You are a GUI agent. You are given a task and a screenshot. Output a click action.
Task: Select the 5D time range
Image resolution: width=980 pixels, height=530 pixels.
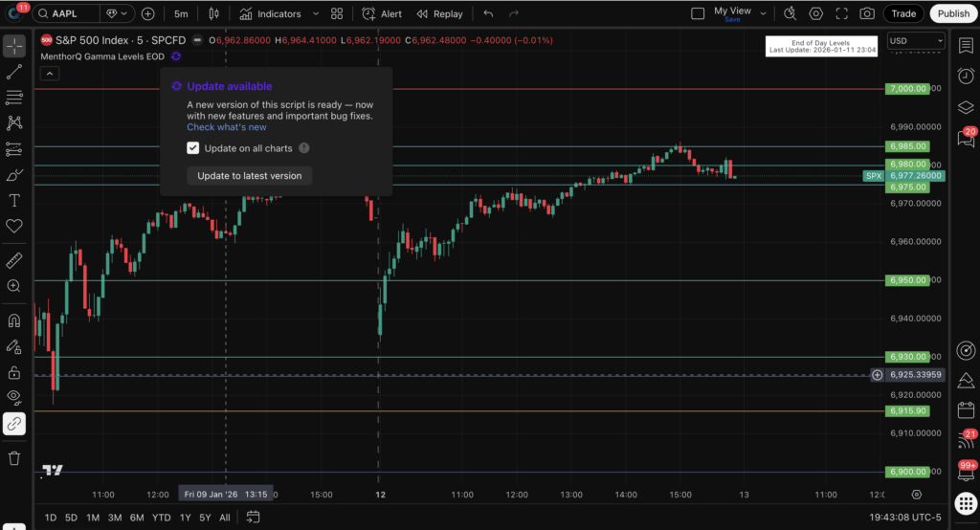(71, 518)
